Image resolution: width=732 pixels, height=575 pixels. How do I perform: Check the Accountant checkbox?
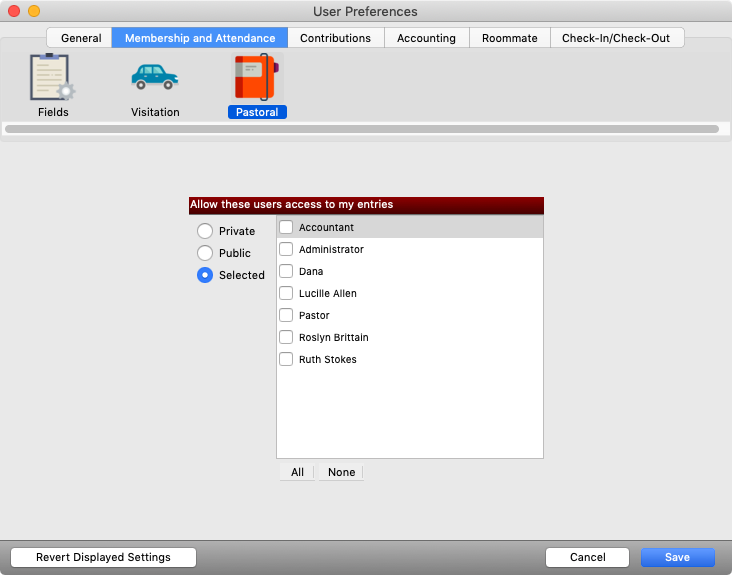[x=286, y=227]
